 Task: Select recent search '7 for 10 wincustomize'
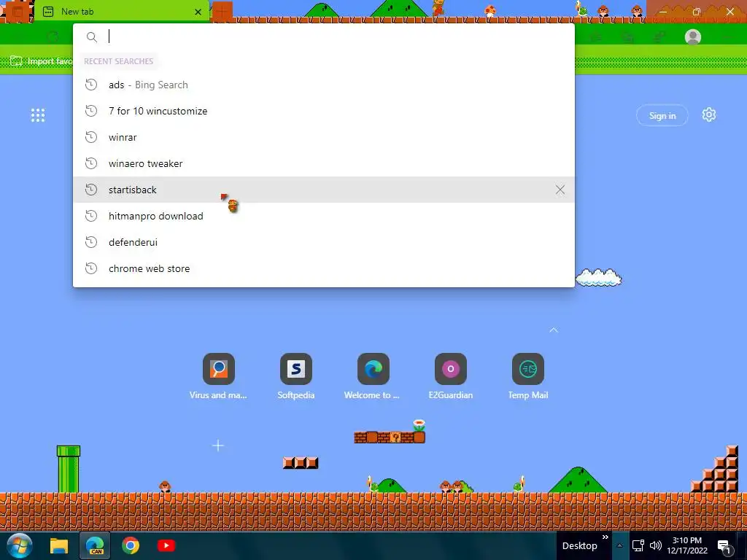click(324, 111)
